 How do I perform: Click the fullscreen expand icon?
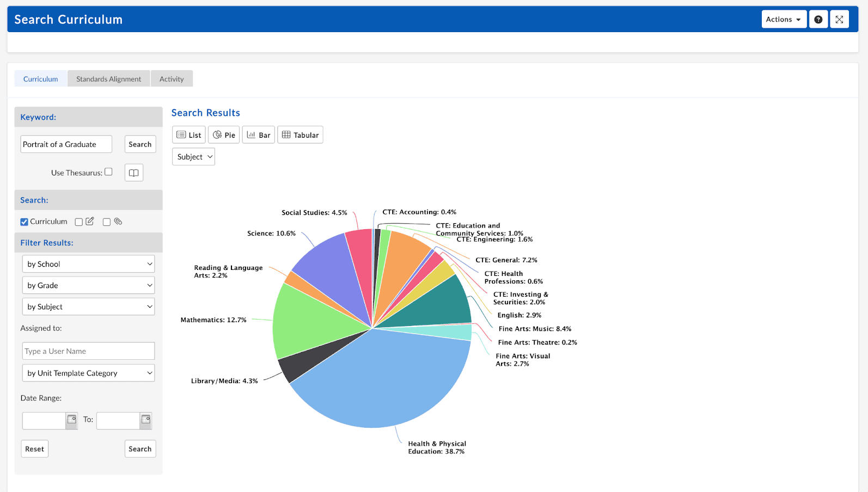tap(839, 20)
